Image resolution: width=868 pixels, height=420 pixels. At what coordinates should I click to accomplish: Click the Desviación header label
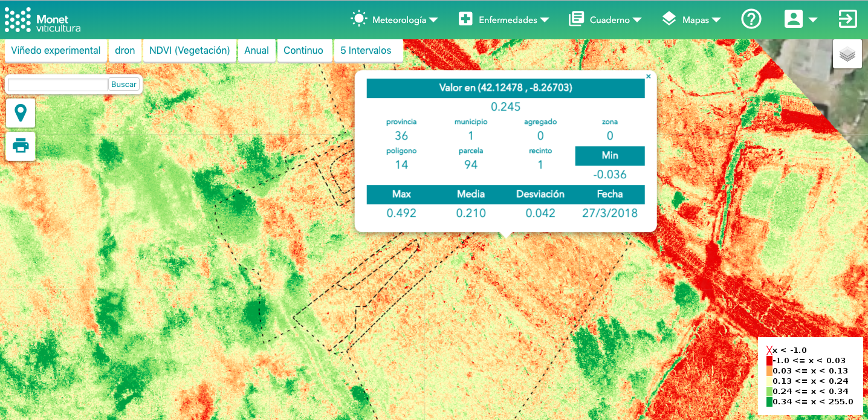point(540,195)
